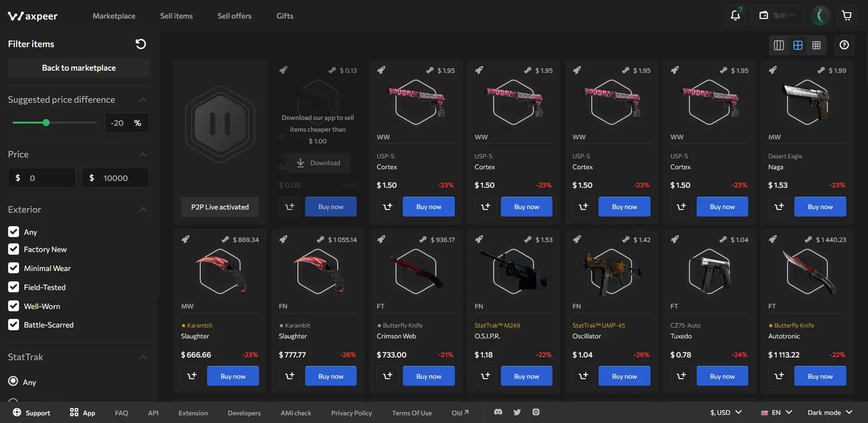Viewport: 868px width, 423px height.
Task: Collapse the Price filter section
Action: (143, 155)
